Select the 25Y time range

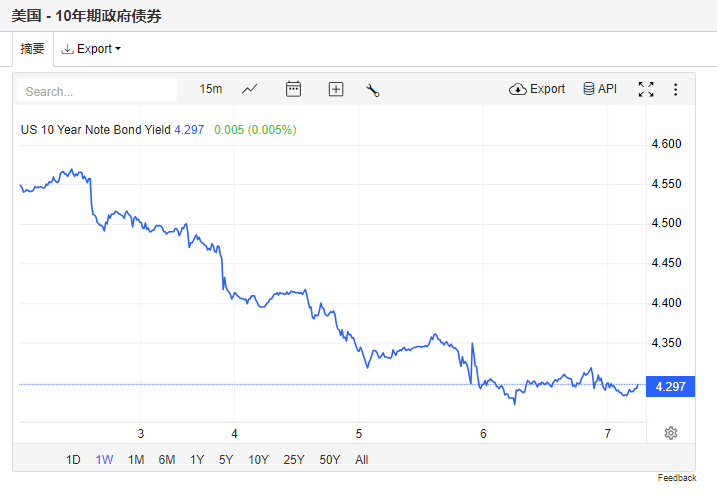point(294,460)
